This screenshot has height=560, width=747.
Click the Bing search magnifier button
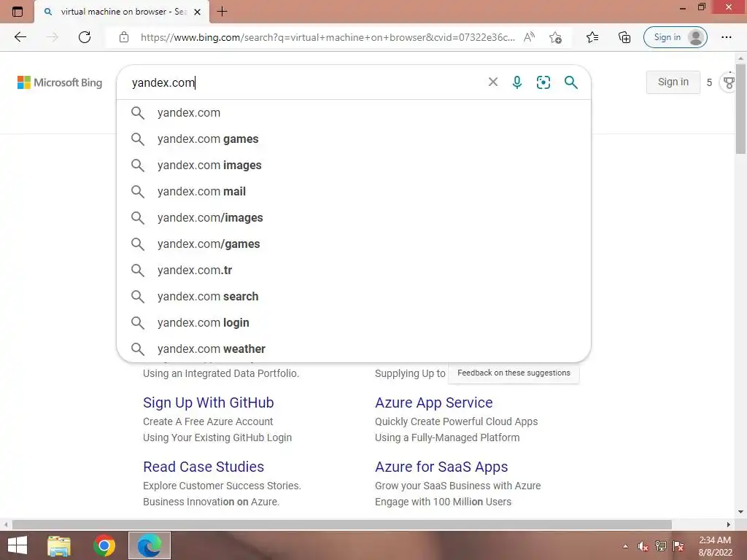(570, 82)
